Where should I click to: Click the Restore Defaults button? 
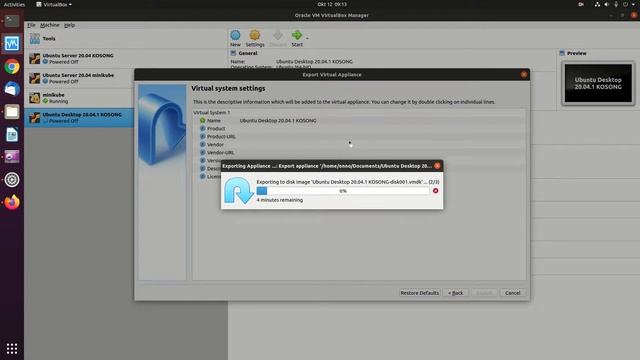click(x=420, y=293)
